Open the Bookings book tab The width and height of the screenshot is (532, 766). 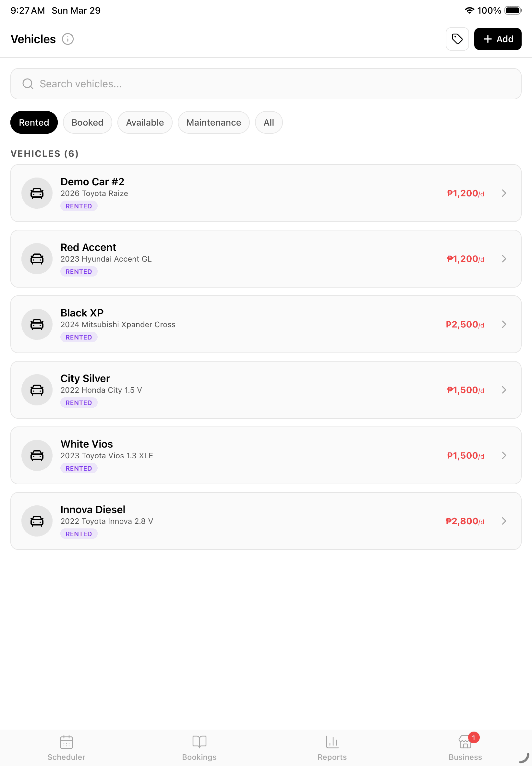point(199,747)
